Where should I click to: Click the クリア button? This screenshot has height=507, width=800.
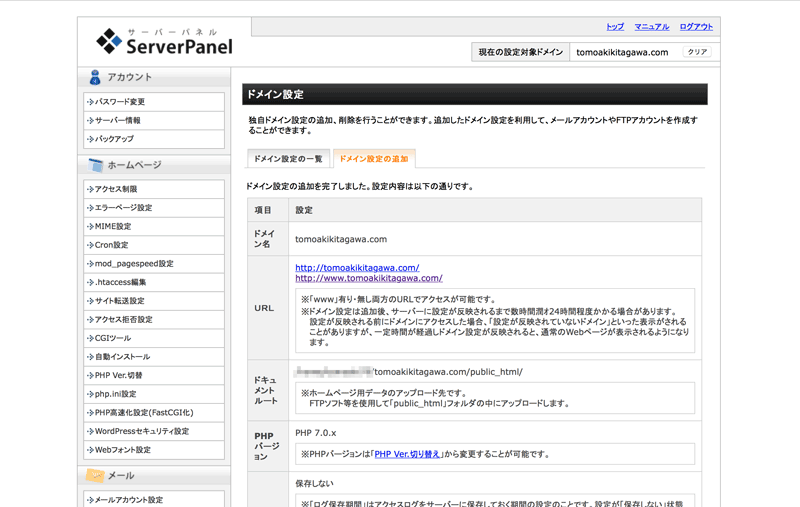point(697,52)
